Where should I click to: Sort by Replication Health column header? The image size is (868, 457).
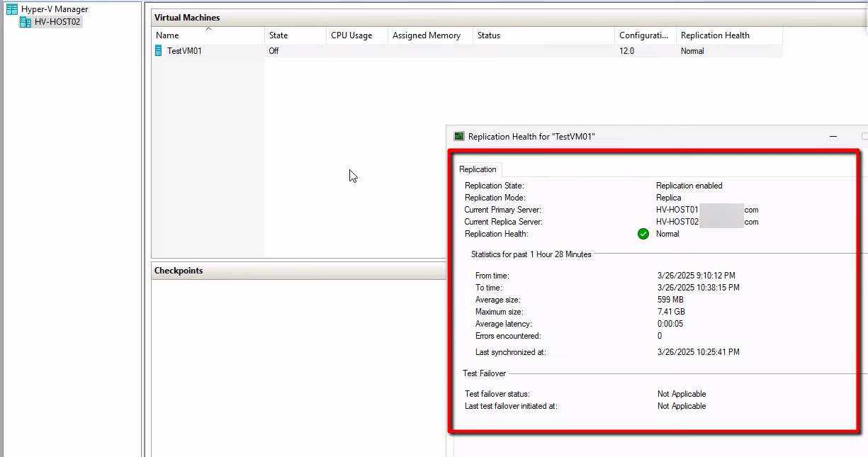[729, 35]
